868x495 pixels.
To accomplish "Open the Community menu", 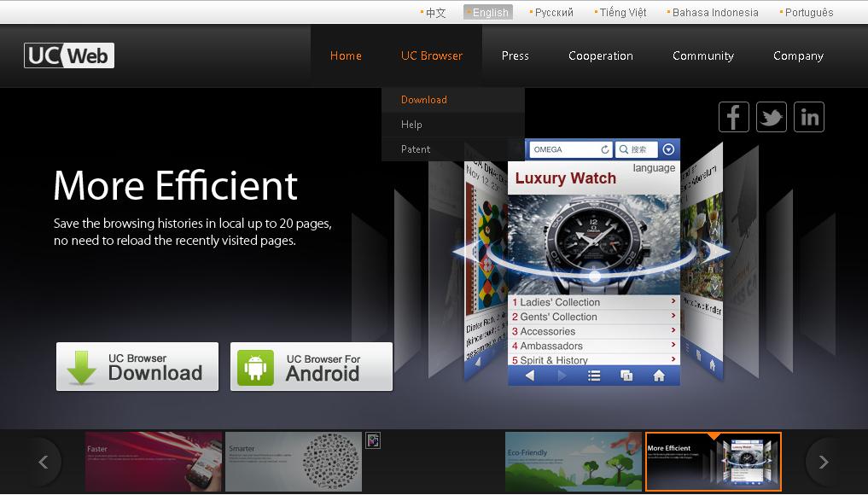I will click(703, 56).
